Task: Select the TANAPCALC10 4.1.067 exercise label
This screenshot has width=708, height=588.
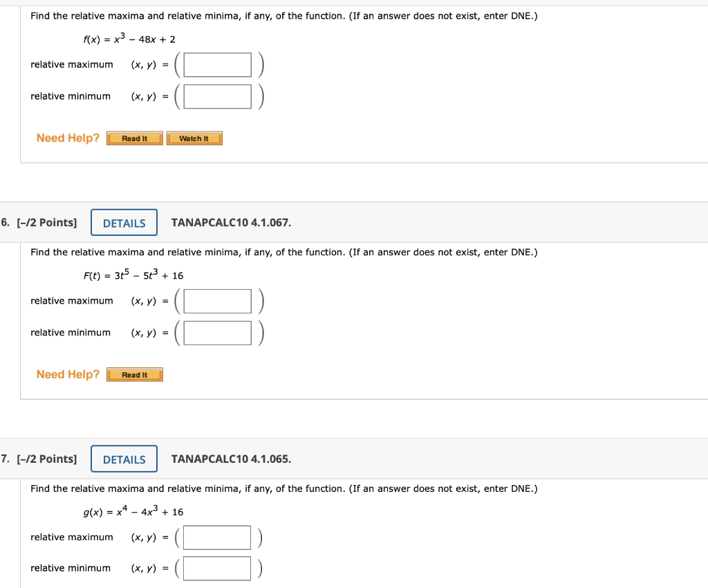Action: 231,222
